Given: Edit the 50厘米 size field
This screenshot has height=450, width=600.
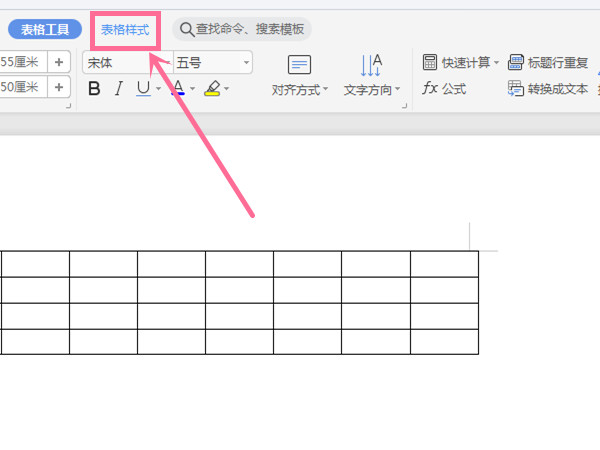Looking at the screenshot, I should [x=23, y=87].
